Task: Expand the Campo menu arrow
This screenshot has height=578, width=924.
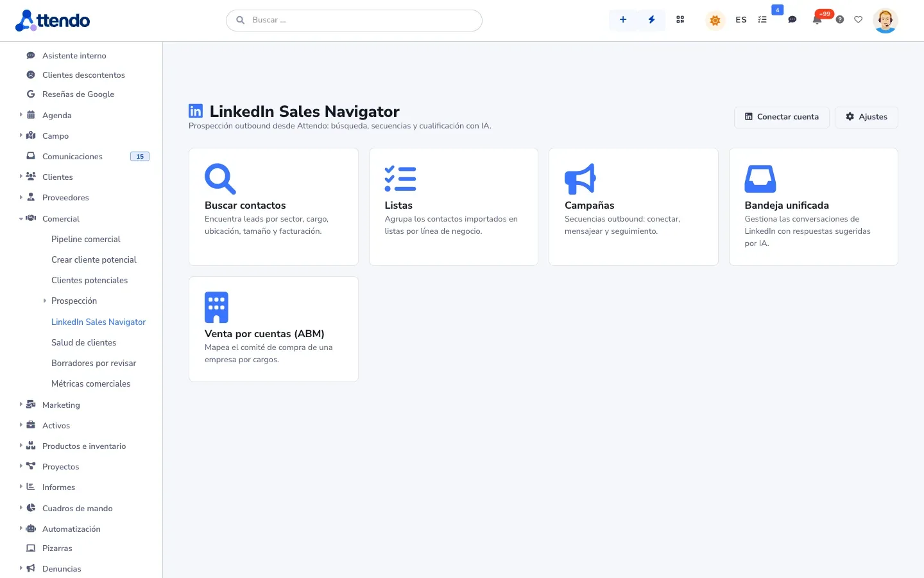Action: (21, 136)
